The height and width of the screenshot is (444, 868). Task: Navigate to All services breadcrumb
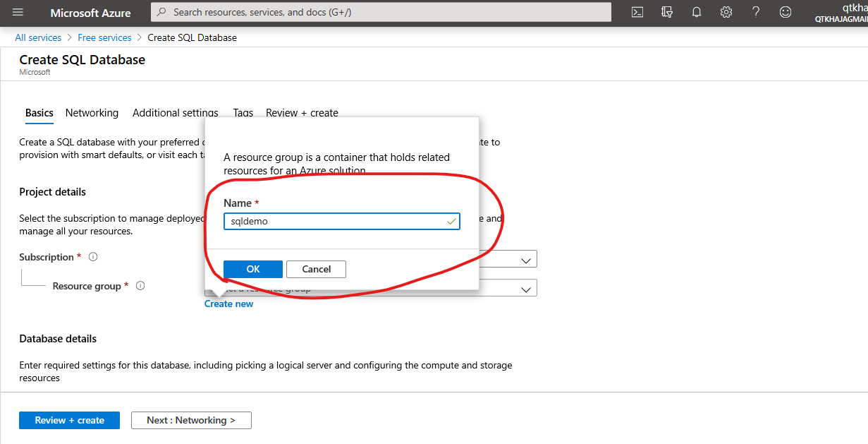(x=38, y=37)
